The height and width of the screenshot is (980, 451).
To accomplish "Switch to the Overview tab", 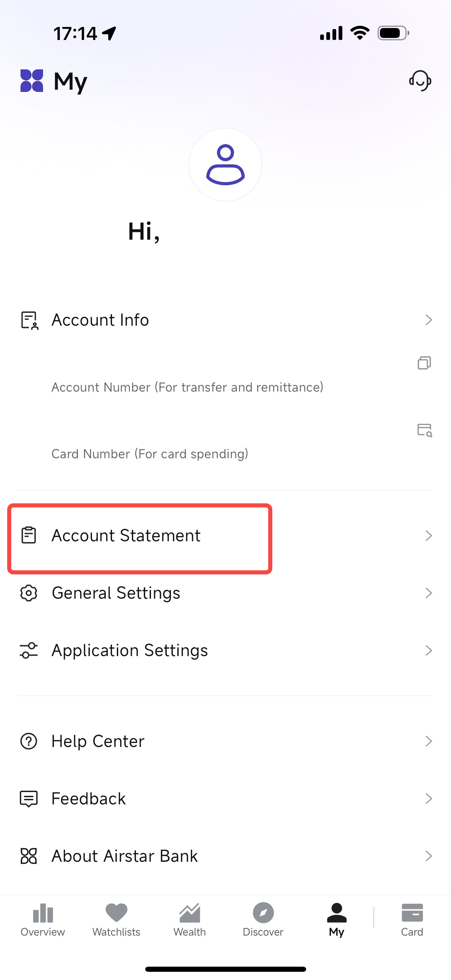I will [x=43, y=920].
